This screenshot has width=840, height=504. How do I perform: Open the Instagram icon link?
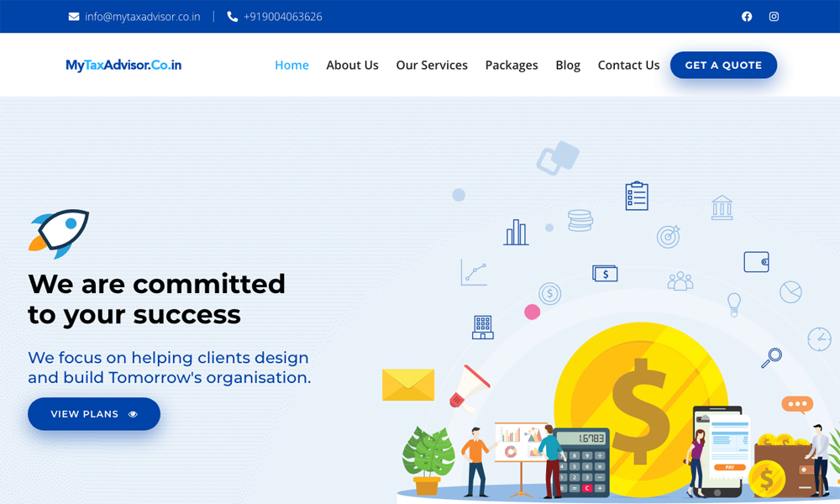(x=774, y=17)
